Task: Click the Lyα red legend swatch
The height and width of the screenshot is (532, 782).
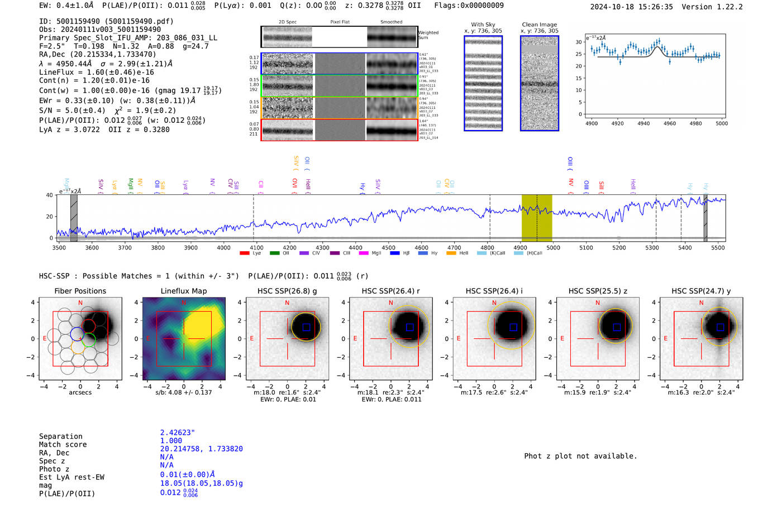Action: pyautogui.click(x=244, y=253)
